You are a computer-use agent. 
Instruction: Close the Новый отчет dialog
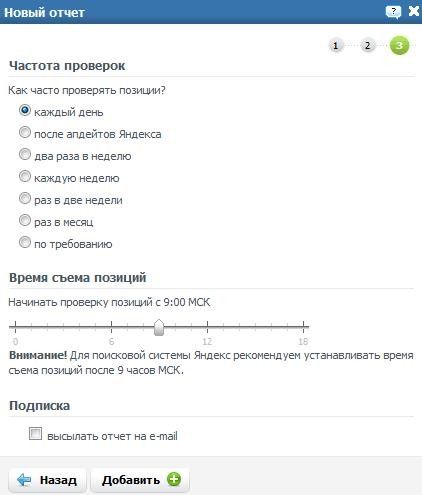point(414,11)
